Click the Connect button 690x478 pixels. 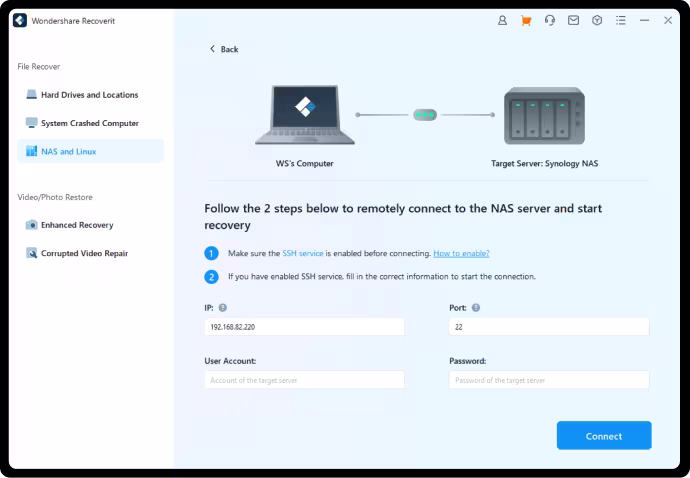pos(604,436)
